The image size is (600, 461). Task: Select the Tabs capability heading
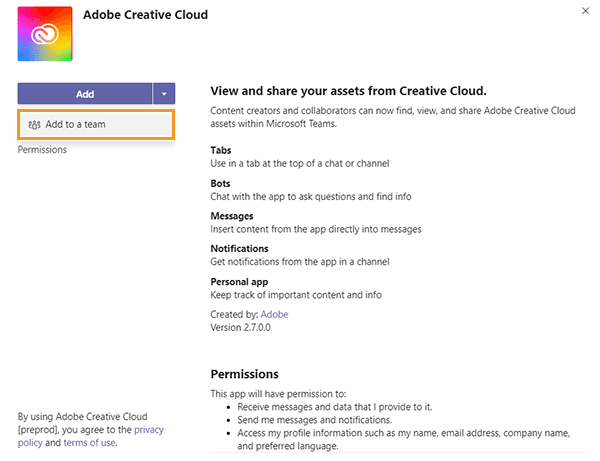click(x=221, y=150)
